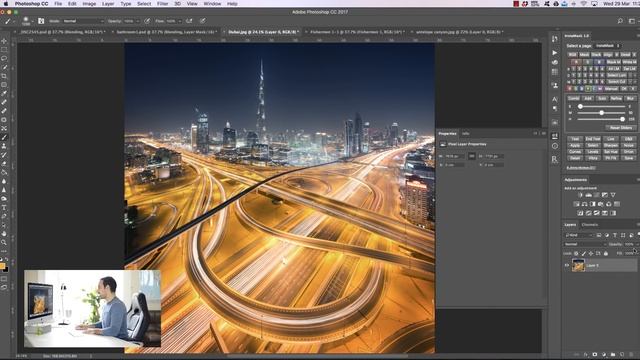Viewport: 640px width, 360px height.
Task: Open the File menu
Action: pyautogui.click(x=58, y=4)
